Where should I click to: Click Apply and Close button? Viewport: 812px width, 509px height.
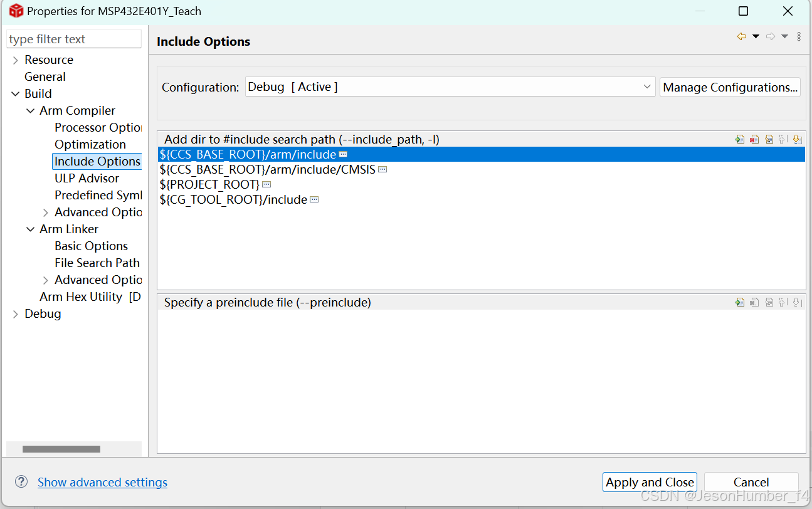point(650,482)
